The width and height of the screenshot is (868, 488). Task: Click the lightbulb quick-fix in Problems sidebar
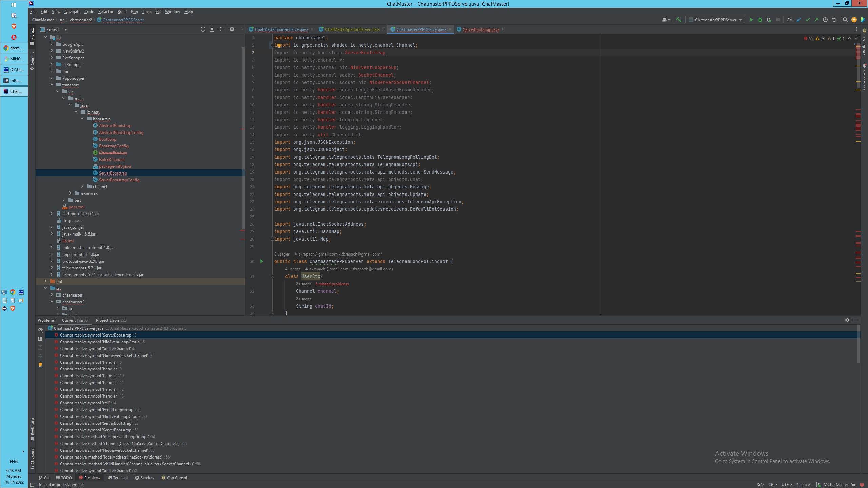coord(40,365)
